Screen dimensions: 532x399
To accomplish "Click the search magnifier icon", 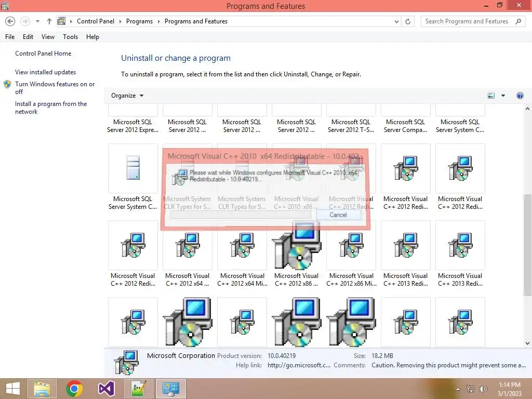I will pyautogui.click(x=518, y=21).
